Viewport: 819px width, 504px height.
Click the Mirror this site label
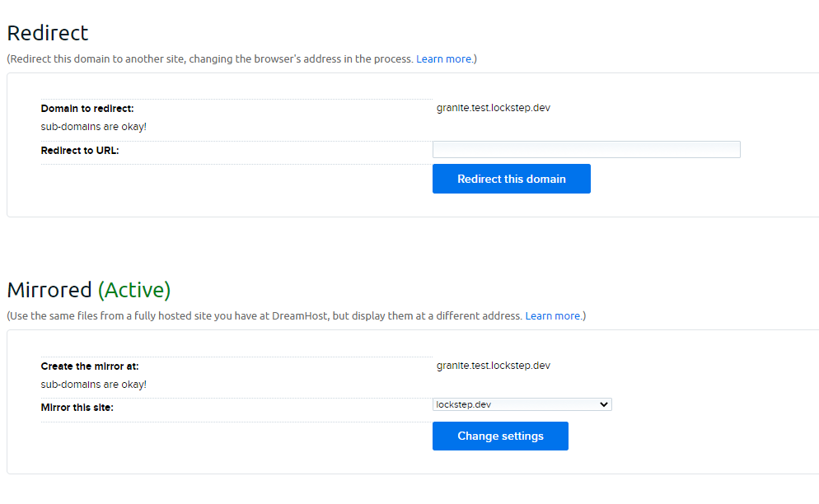tap(77, 408)
